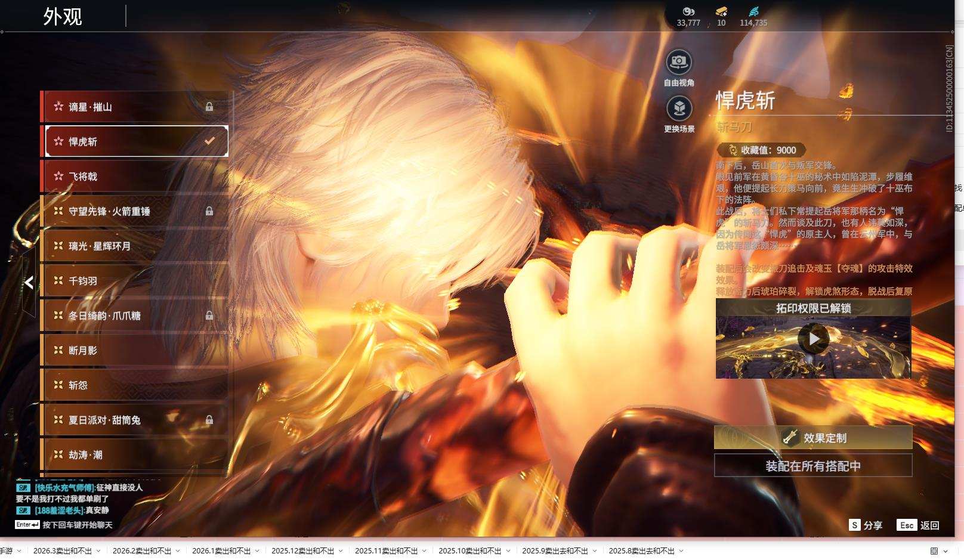Screen dimensions: 964x560
Task: Collapse the skin list with left arrow
Action: click(29, 283)
